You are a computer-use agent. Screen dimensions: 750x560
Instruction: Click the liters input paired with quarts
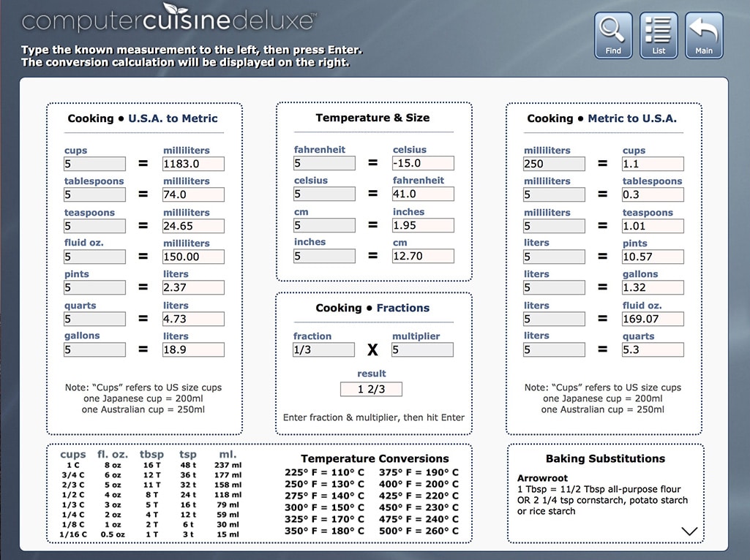tap(554, 349)
